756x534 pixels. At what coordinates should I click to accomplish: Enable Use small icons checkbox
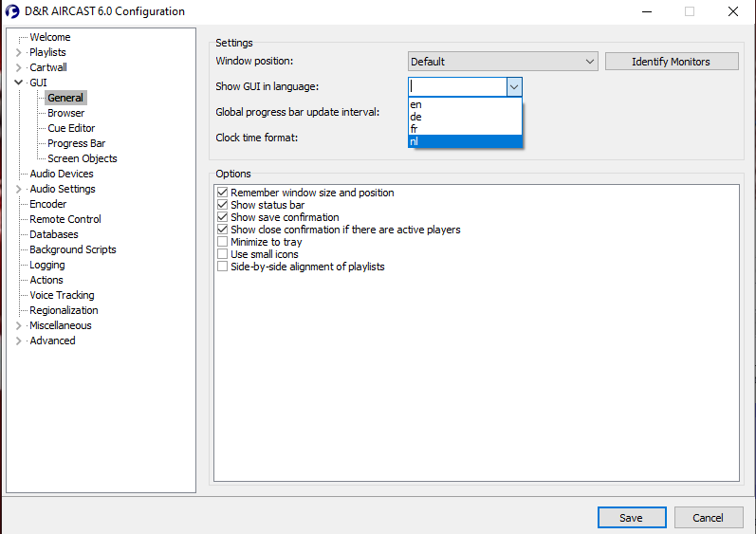(223, 254)
